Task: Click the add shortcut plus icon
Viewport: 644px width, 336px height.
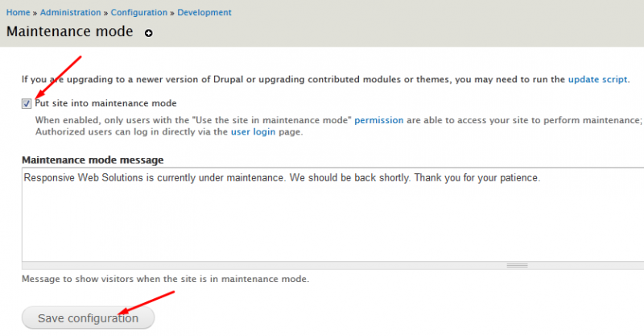Action: click(x=149, y=33)
